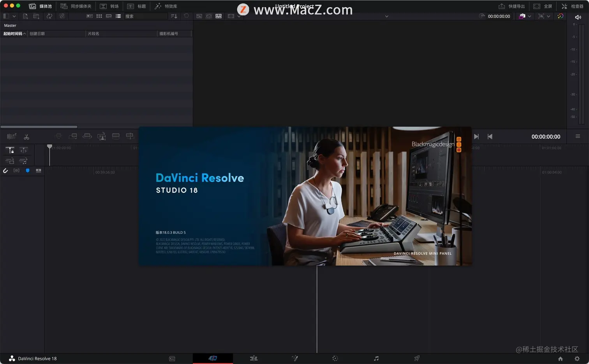
Task: Open timeline selector dropdown in viewer header
Action: click(x=386, y=16)
